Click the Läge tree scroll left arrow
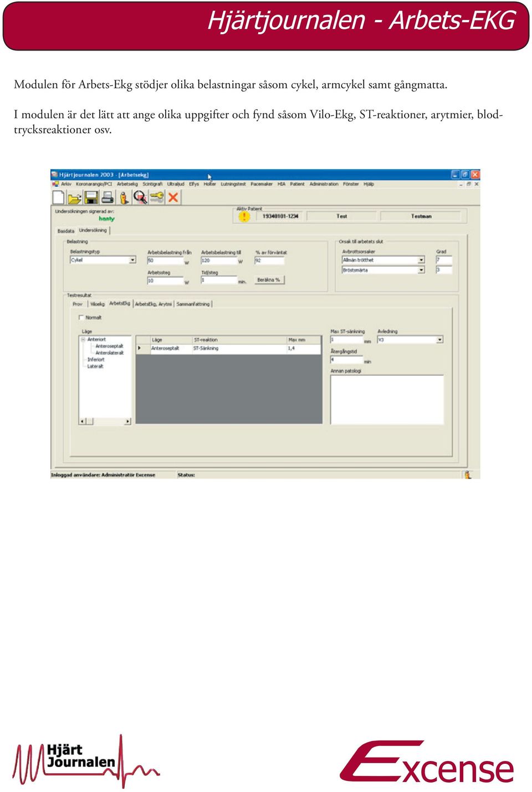The image size is (532, 792). pos(83,421)
